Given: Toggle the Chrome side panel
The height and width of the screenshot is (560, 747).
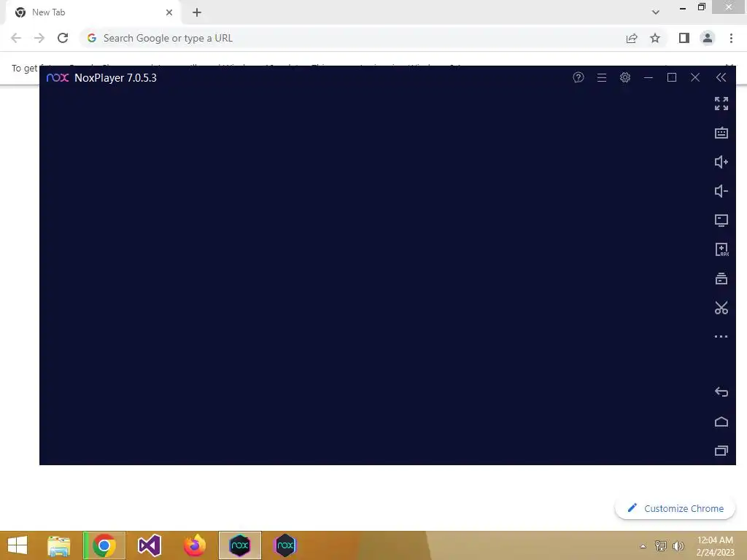Looking at the screenshot, I should 684,38.
